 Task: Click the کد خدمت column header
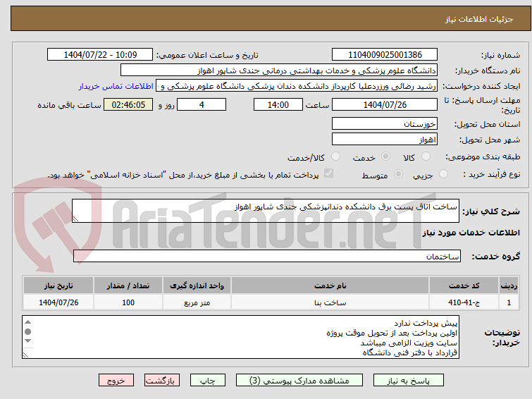(464, 286)
